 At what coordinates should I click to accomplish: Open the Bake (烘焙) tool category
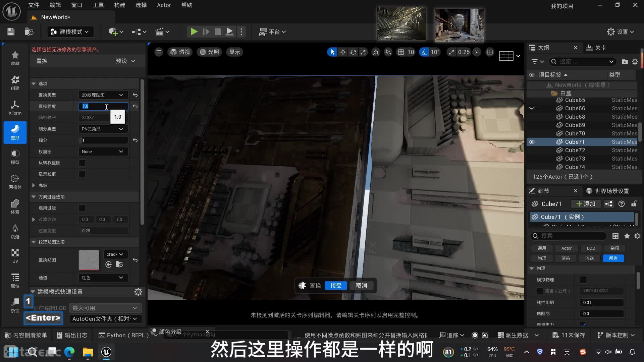click(15, 232)
